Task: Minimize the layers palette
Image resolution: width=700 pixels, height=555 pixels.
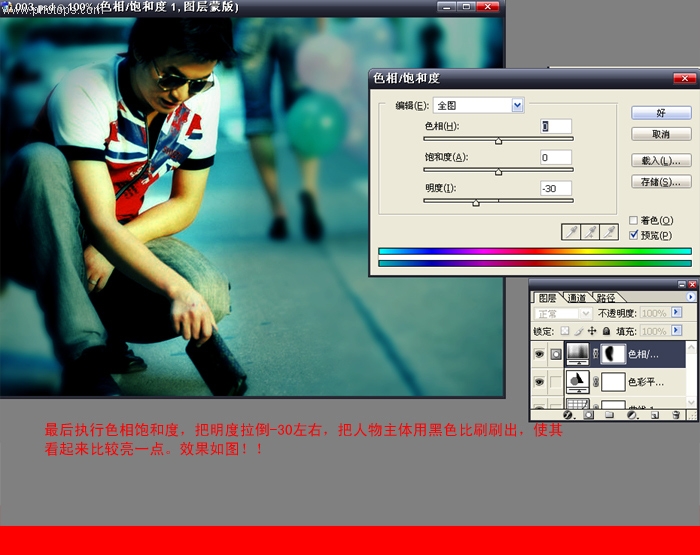Action: [x=682, y=284]
